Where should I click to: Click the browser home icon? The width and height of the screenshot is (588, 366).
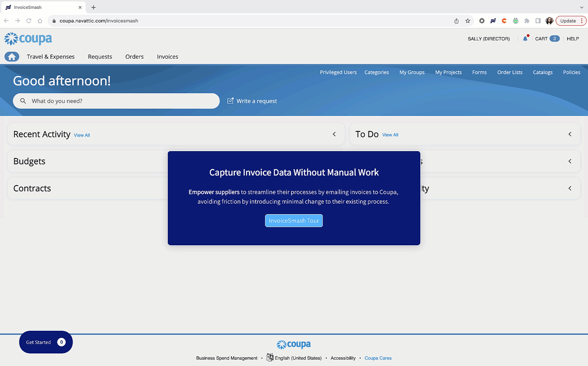(40, 21)
